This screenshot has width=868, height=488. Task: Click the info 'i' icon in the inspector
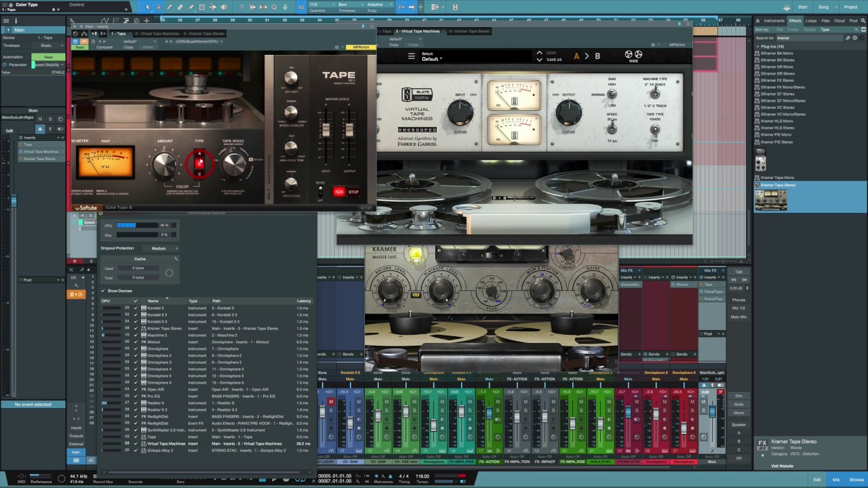point(16,21)
